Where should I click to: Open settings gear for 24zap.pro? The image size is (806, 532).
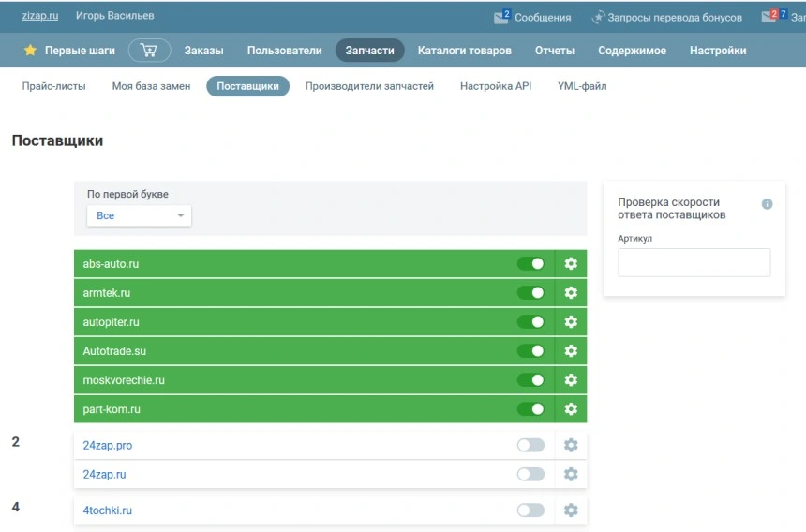(x=571, y=445)
